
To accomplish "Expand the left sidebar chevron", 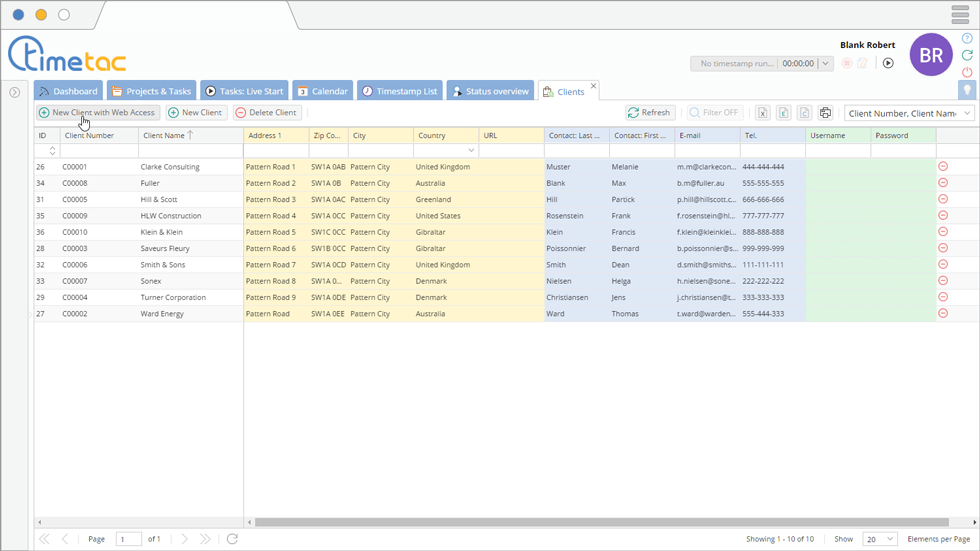I will (x=15, y=92).
